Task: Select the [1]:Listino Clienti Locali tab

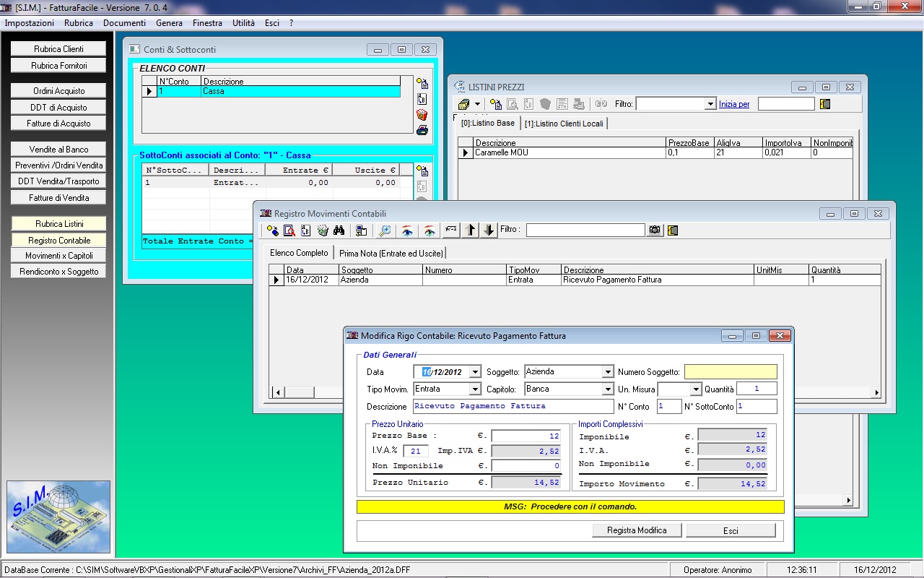Action: [x=564, y=124]
